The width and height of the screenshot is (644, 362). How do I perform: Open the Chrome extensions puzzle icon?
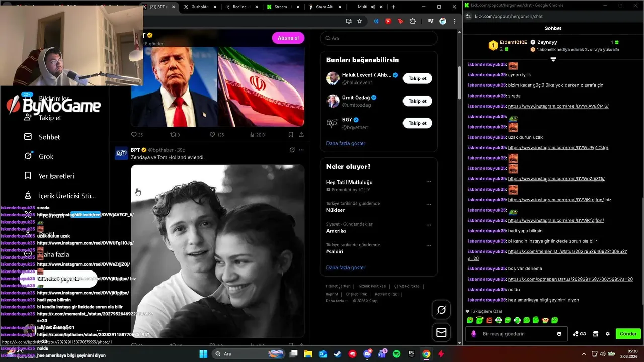(413, 21)
